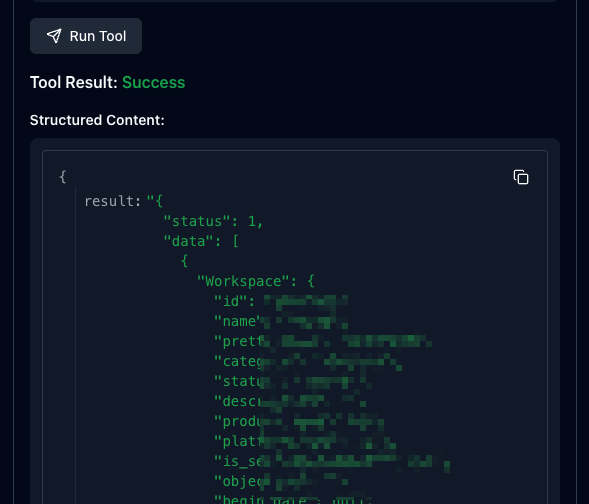Click the "Workspace": { object line

(256, 281)
